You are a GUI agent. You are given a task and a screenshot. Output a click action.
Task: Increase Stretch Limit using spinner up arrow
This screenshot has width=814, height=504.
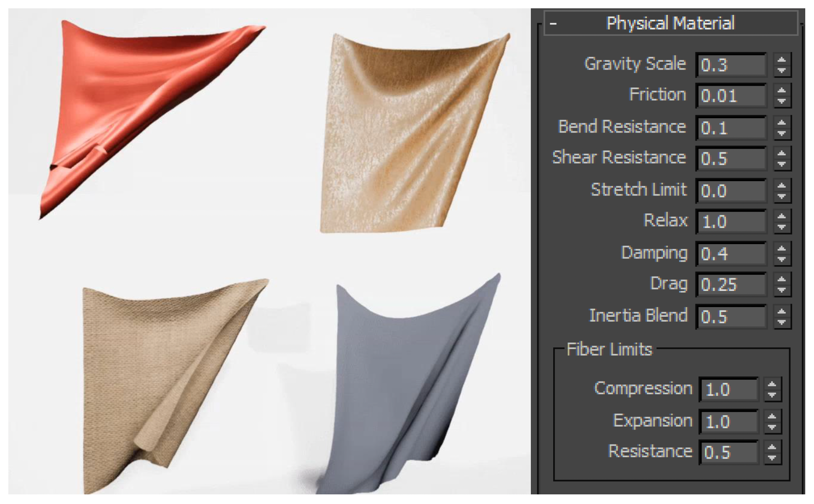pyautogui.click(x=782, y=186)
